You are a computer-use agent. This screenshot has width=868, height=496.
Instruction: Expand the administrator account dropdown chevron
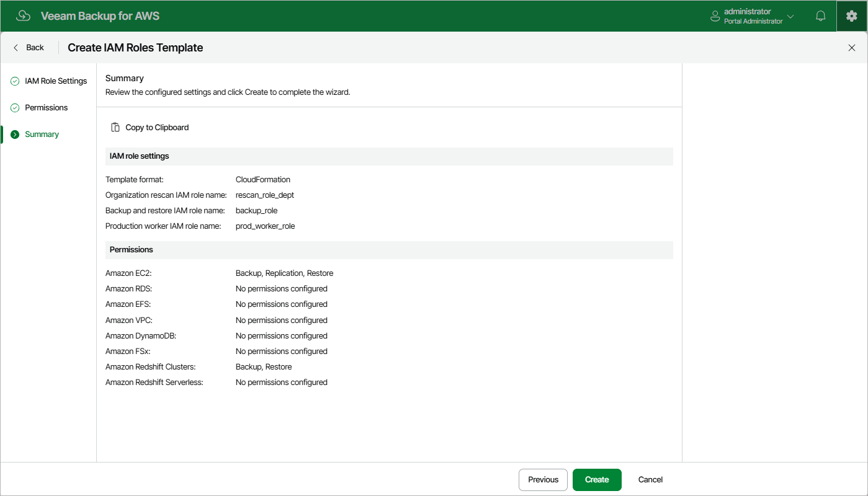(x=790, y=16)
